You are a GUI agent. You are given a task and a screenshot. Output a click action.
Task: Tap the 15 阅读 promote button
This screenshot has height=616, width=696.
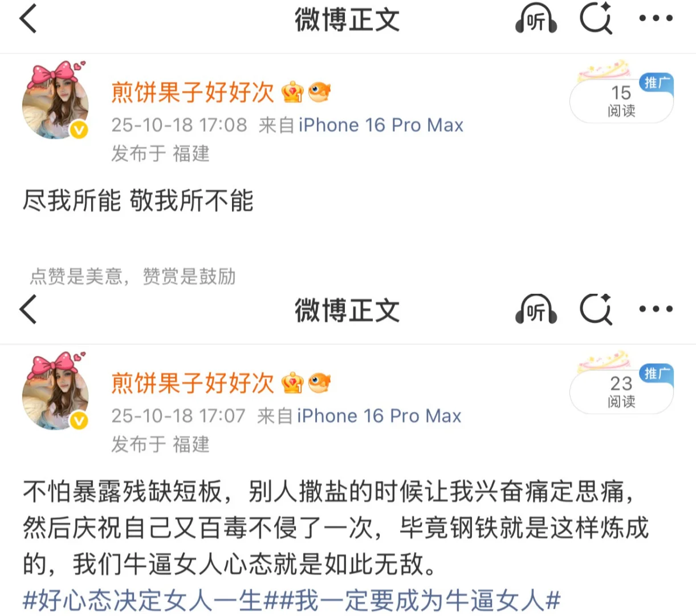click(621, 100)
